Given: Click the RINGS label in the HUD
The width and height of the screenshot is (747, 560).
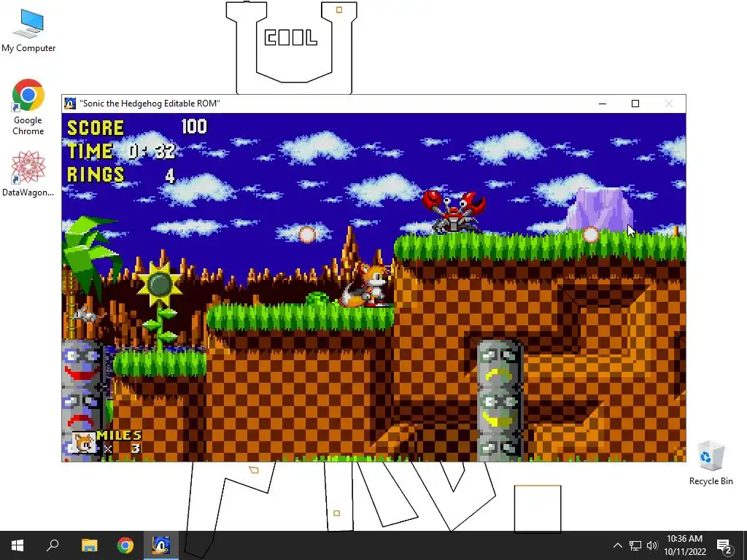Looking at the screenshot, I should click(96, 174).
